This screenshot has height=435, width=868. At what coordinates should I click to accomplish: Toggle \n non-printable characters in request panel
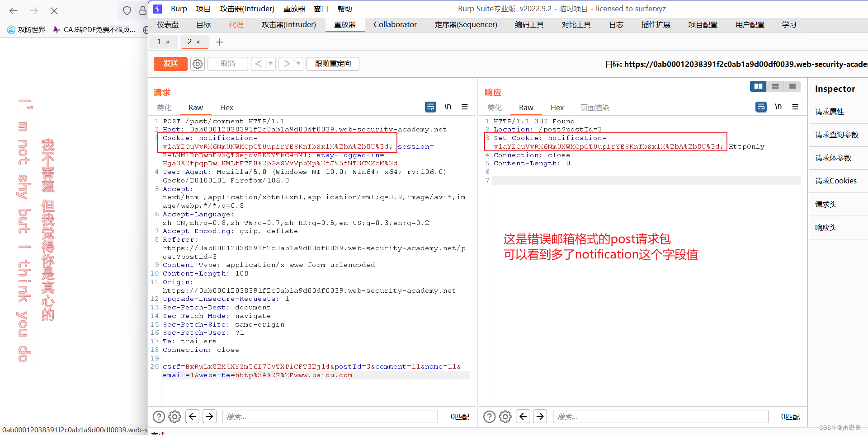pos(448,107)
